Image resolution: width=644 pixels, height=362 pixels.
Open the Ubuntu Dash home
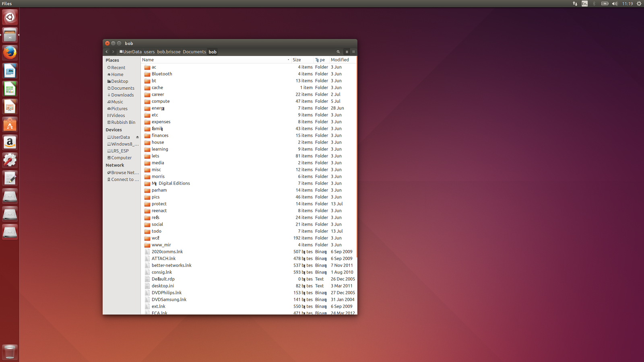10,17
